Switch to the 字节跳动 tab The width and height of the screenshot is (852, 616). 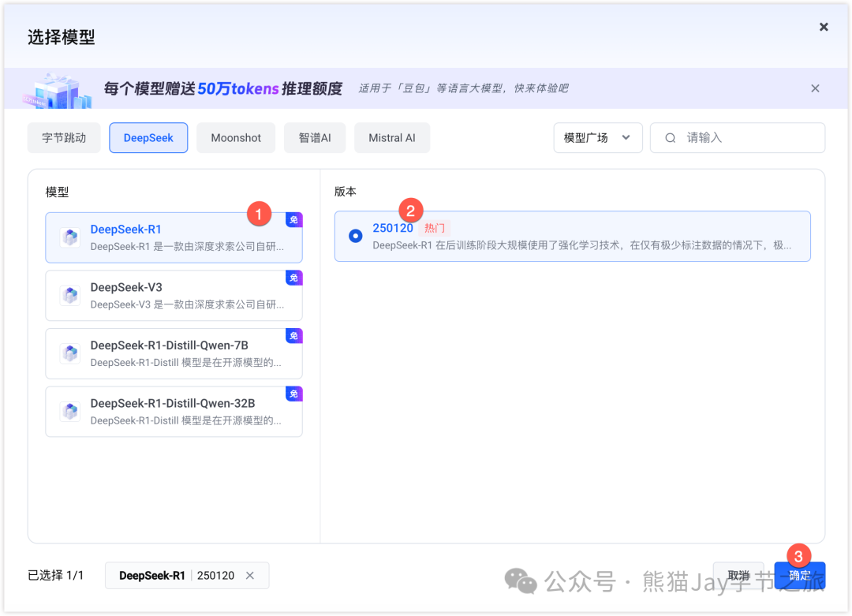point(64,138)
